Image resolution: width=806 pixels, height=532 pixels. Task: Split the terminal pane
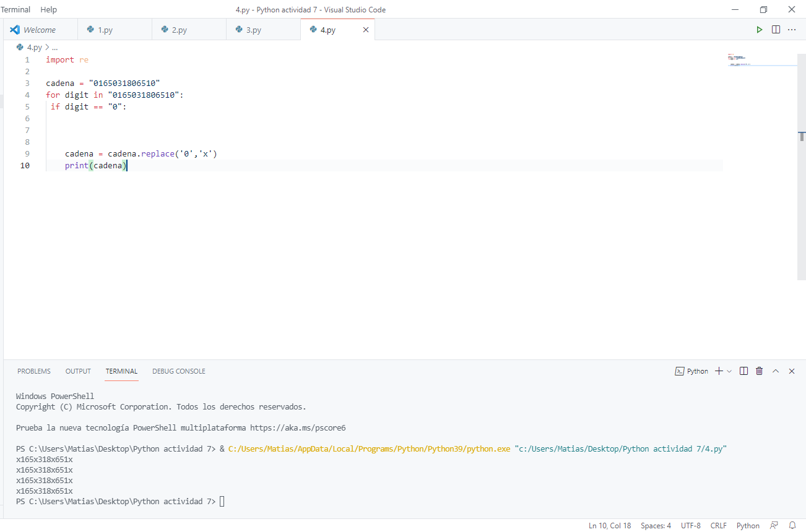point(743,371)
